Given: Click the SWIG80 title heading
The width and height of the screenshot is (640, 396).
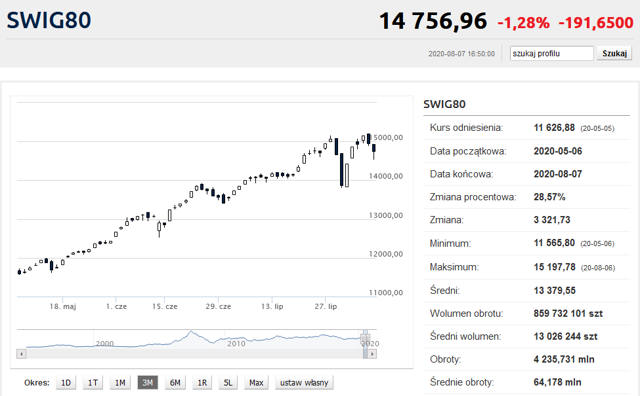Looking at the screenshot, I should tap(49, 20).
